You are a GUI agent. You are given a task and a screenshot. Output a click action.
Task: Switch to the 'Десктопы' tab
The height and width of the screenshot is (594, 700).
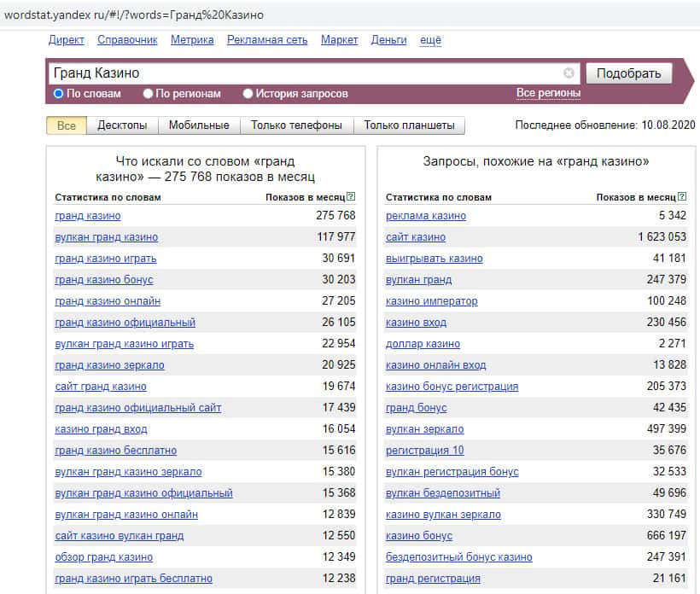pyautogui.click(x=122, y=125)
